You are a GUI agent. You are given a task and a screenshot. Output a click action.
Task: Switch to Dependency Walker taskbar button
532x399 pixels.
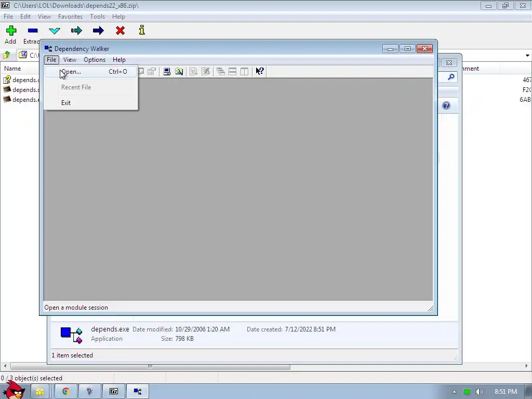coord(137,392)
